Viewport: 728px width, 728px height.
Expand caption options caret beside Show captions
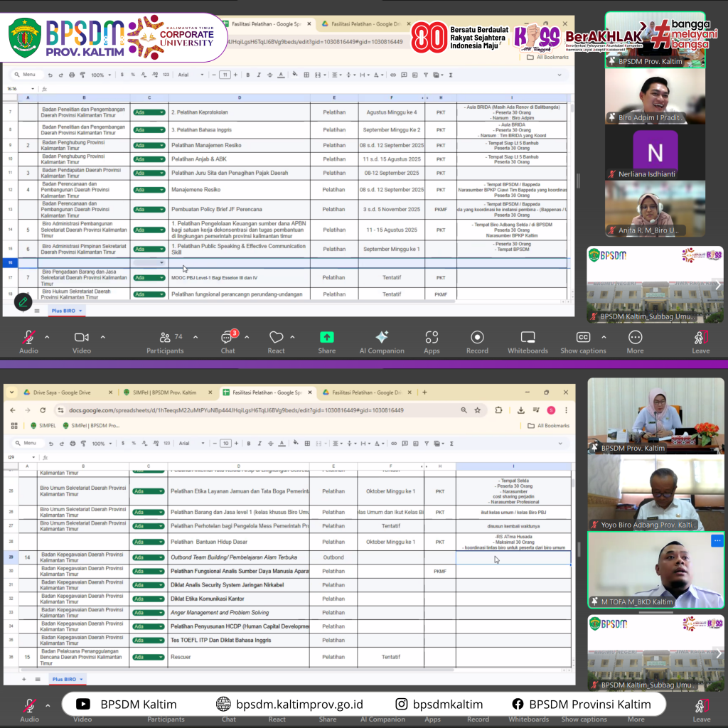(x=604, y=337)
